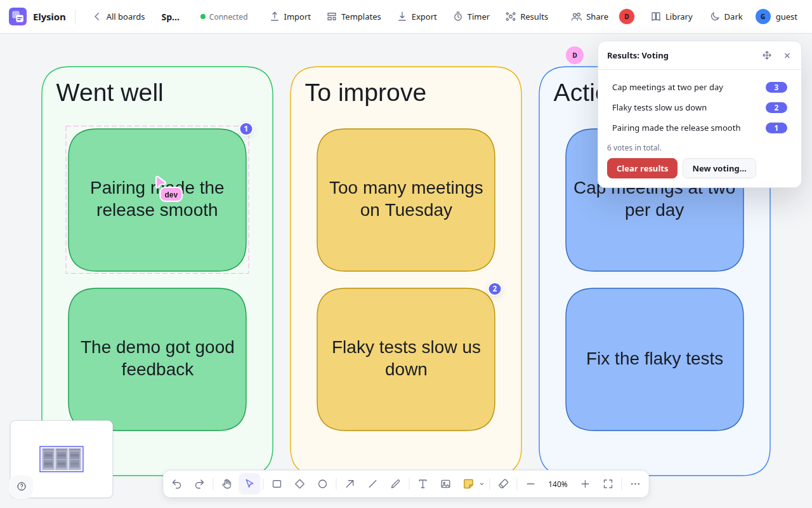Click the red Clear results button
Screen dimensions: 812x508
pos(642,168)
